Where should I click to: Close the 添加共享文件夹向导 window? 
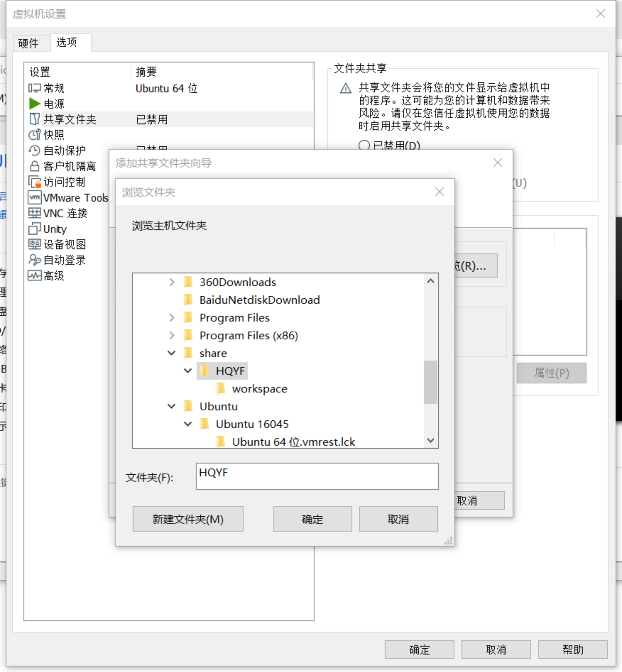(x=498, y=163)
